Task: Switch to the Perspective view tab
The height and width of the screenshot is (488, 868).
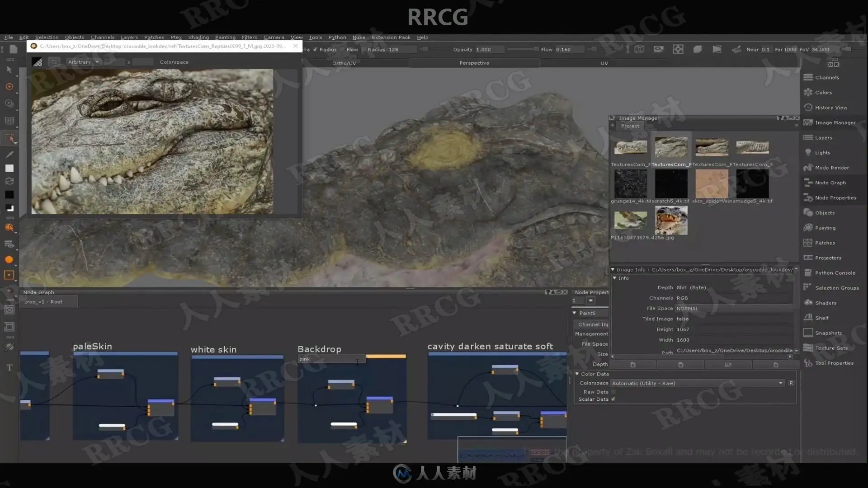Action: 474,63
